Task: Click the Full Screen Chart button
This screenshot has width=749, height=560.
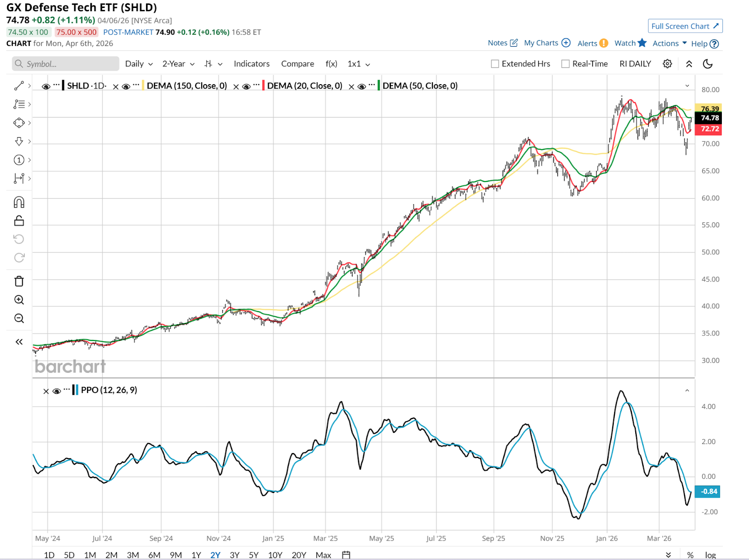Action: [x=685, y=26]
